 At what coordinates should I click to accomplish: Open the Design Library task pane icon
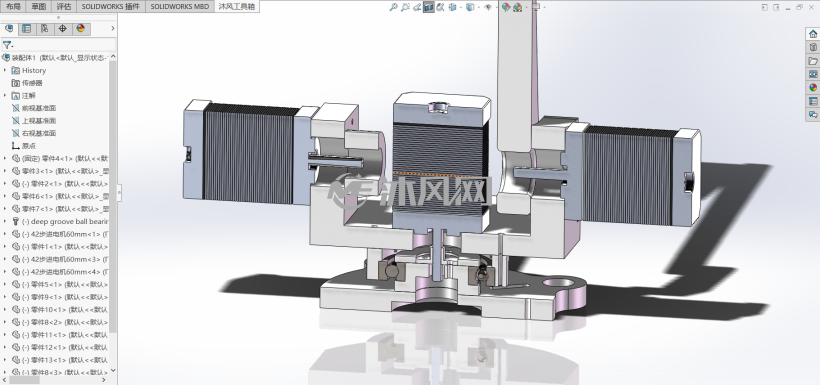coord(813,47)
